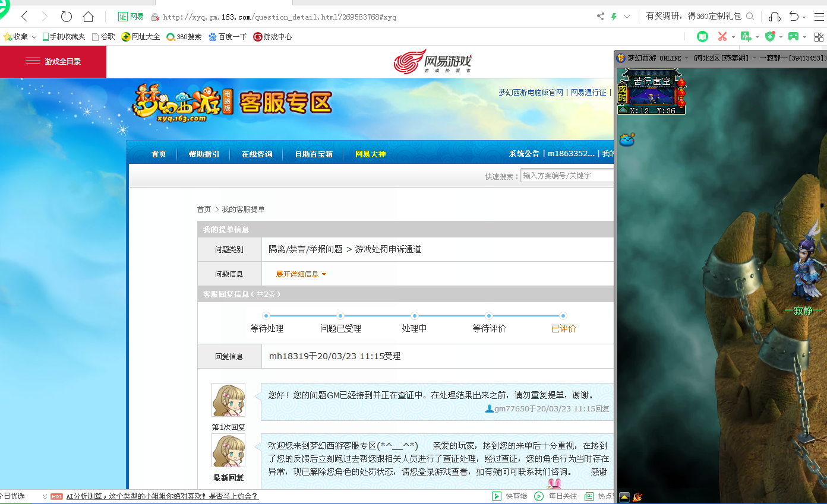Open 每日关注 in status bar
827x504 pixels.
(556, 496)
